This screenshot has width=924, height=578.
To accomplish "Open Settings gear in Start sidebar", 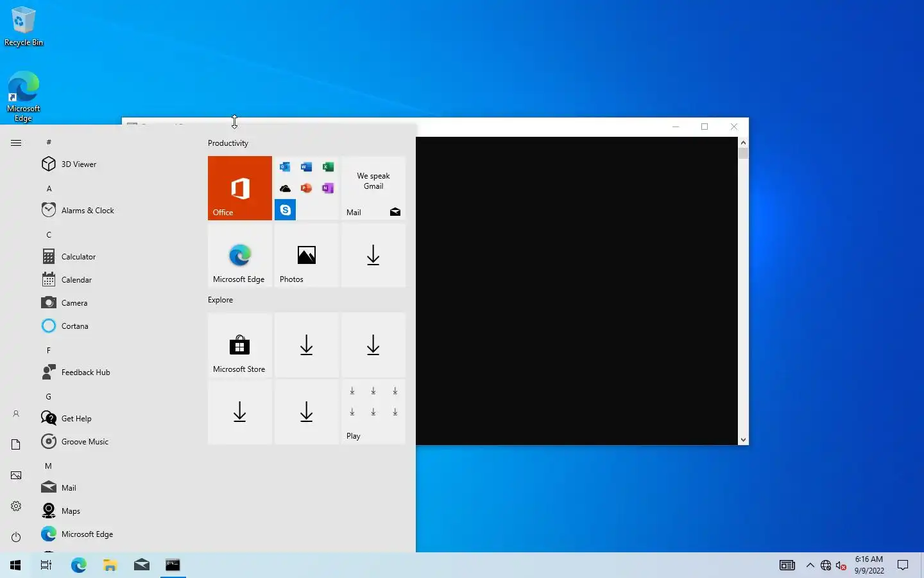I will pos(16,506).
